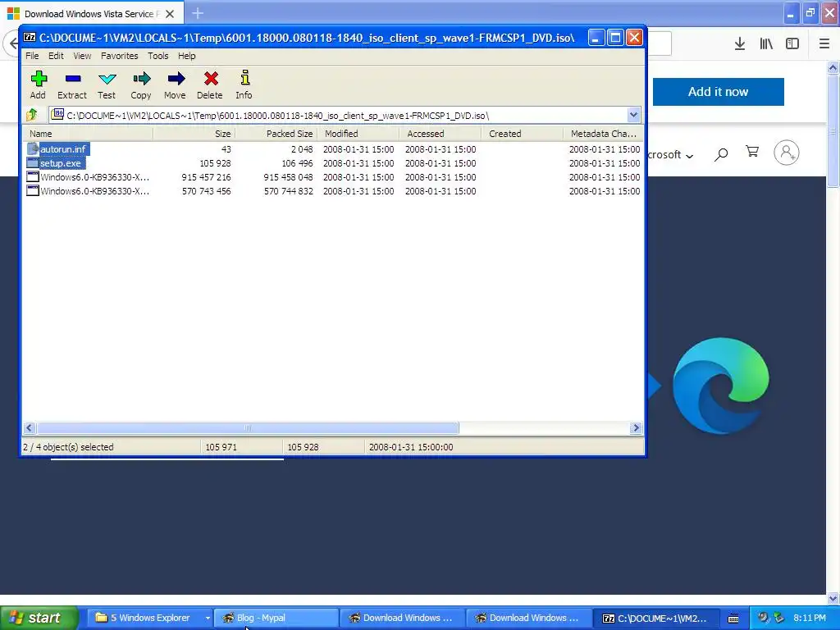Viewport: 840px width, 630px height.
Task: Click horizontal scrollbar left arrow
Action: [30, 427]
